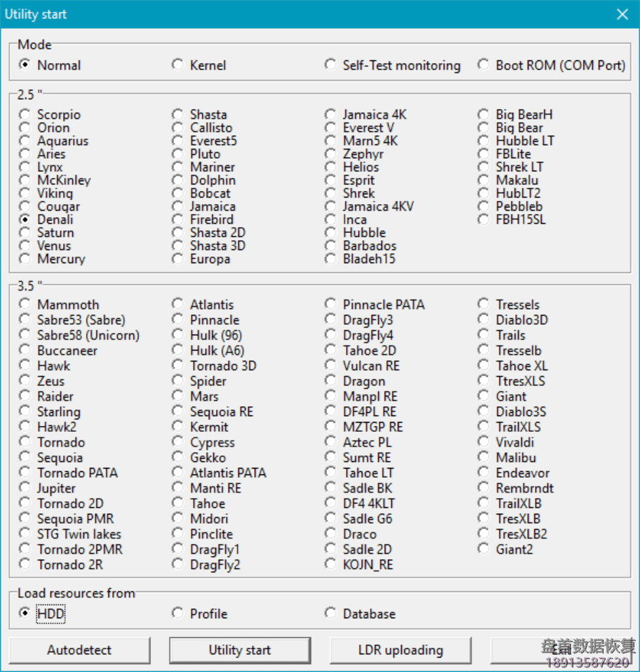Choose the Firebird drive family
The image size is (640, 672).
coord(178,219)
